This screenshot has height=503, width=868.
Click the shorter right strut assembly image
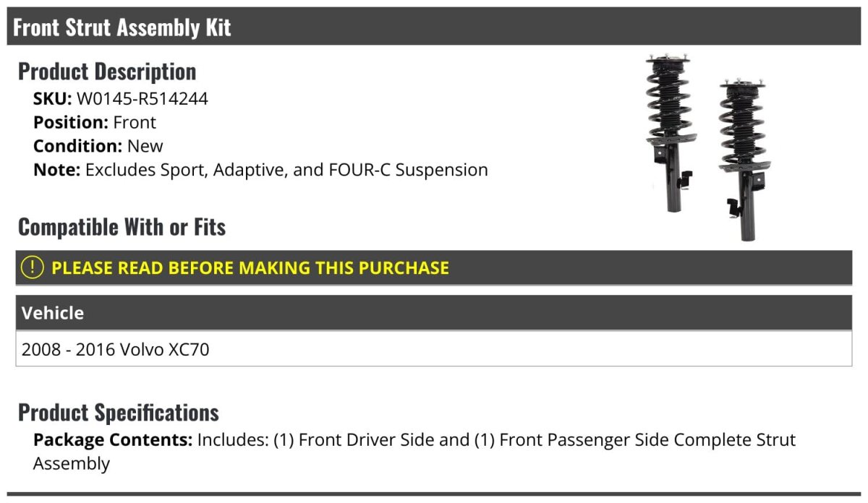pyautogui.click(x=741, y=159)
